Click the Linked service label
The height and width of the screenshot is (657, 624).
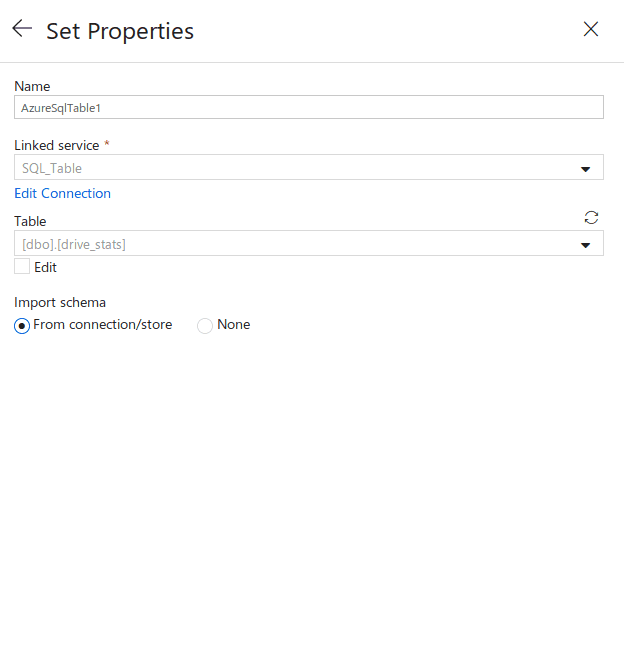point(57,145)
